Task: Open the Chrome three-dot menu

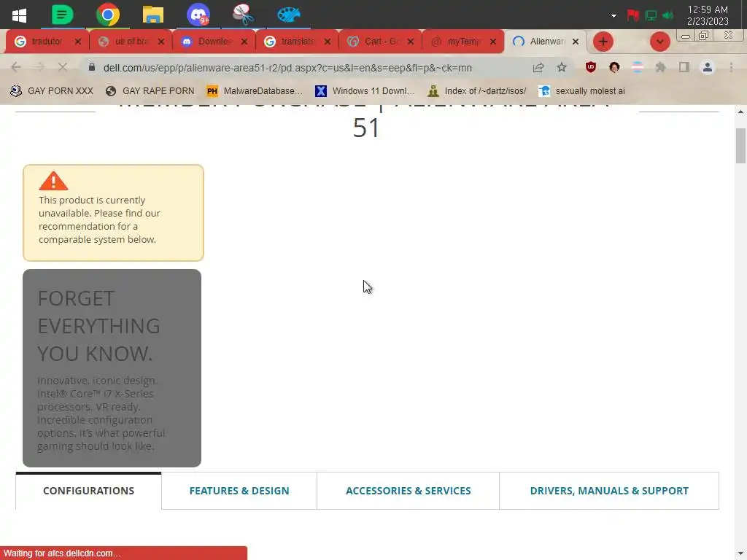Action: coord(731,67)
